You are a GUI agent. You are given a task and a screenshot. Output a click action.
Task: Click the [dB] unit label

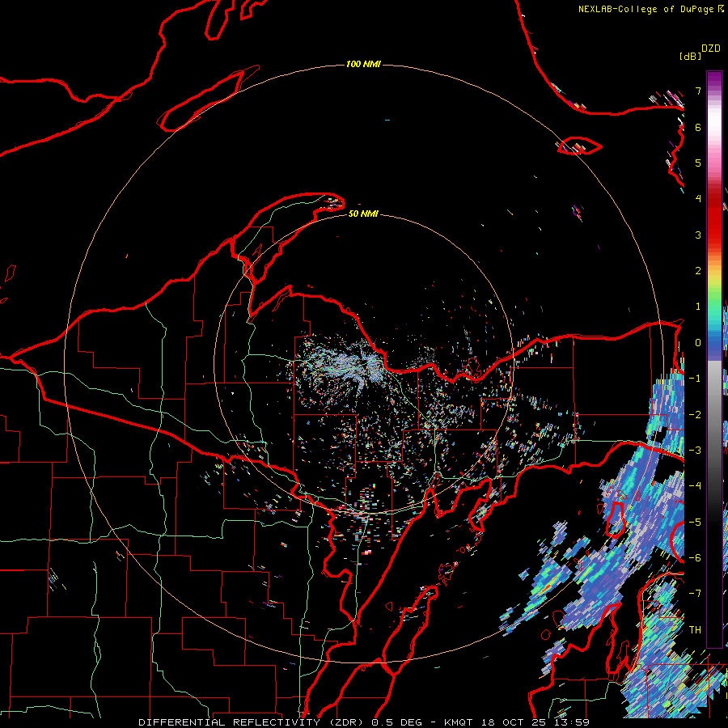pyautogui.click(x=690, y=56)
